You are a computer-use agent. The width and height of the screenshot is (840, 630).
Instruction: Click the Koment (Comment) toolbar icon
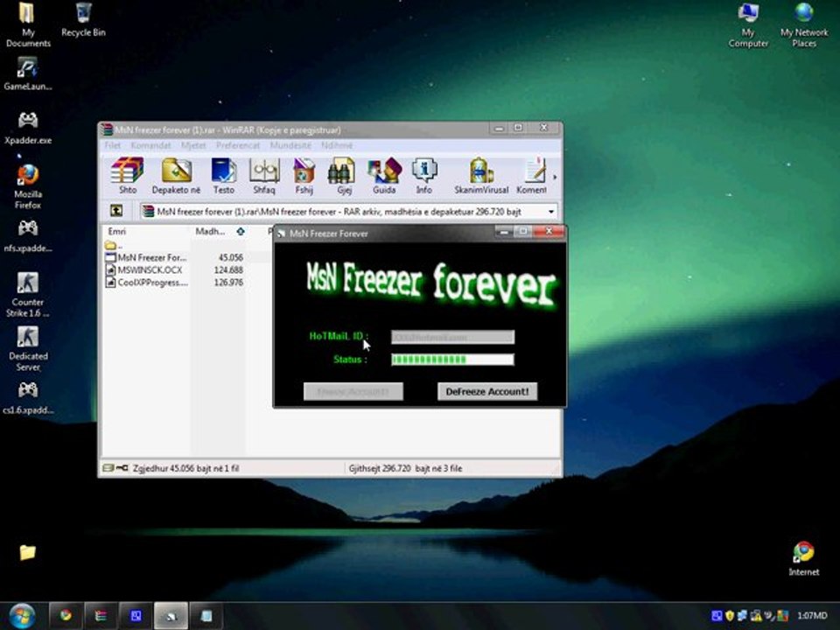pos(531,176)
